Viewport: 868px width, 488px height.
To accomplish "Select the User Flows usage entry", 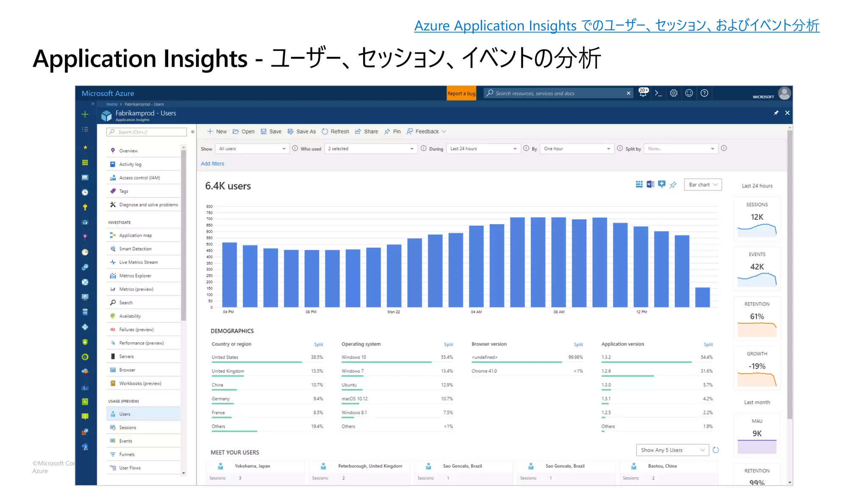I will (143, 468).
